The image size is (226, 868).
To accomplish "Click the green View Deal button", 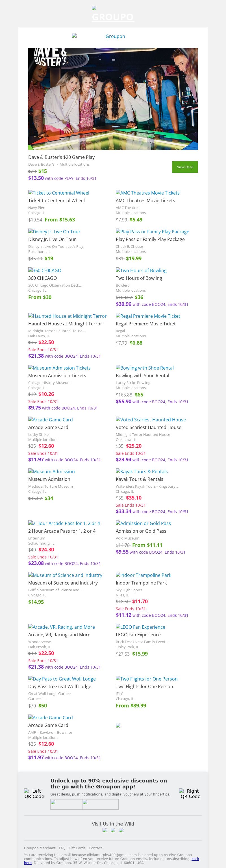I will click(185, 167).
